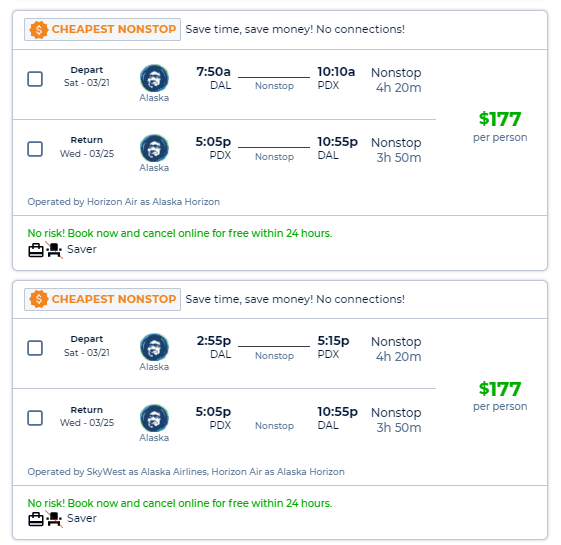This screenshot has width=561, height=545.
Task: Click first Cheapest Nonstop label banner
Action: pos(102,29)
